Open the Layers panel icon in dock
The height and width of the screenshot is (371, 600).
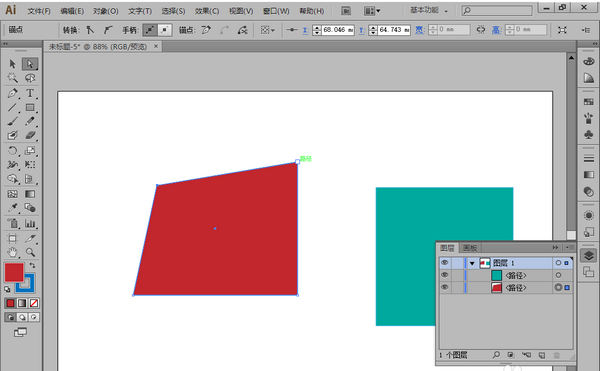(588, 256)
